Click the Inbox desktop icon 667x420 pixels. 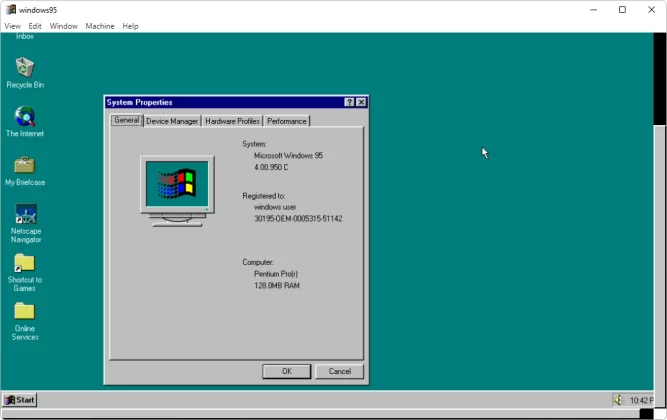[25, 36]
